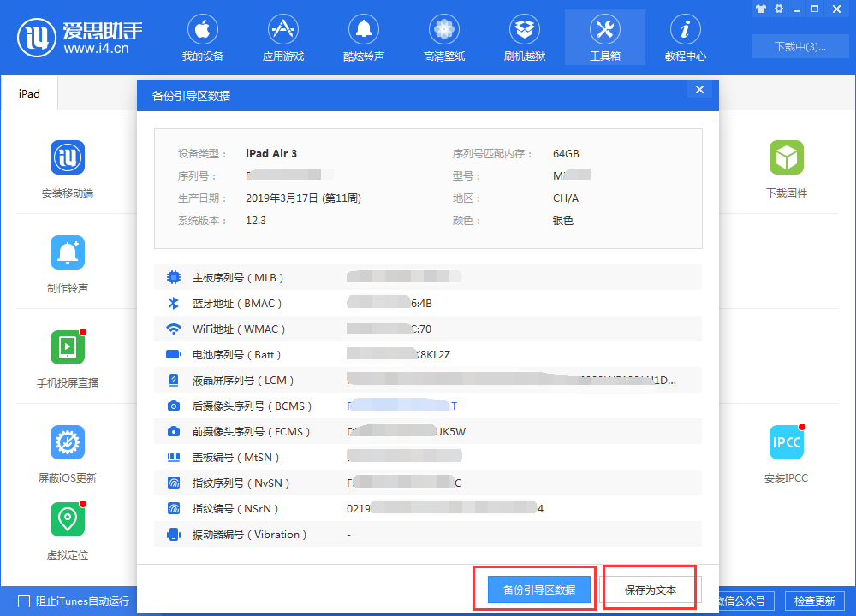Click the Bluetooth icon for 蓝牙地址
The width and height of the screenshot is (856, 616).
point(174,303)
